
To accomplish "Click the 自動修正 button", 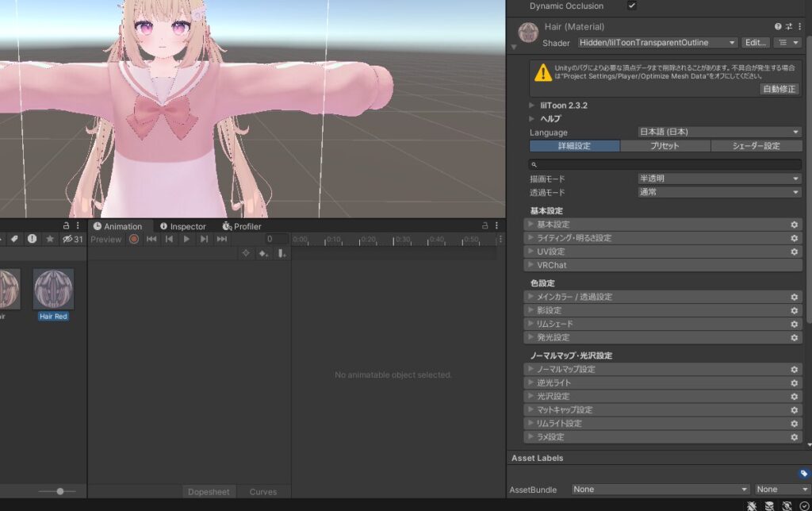I will [x=779, y=89].
